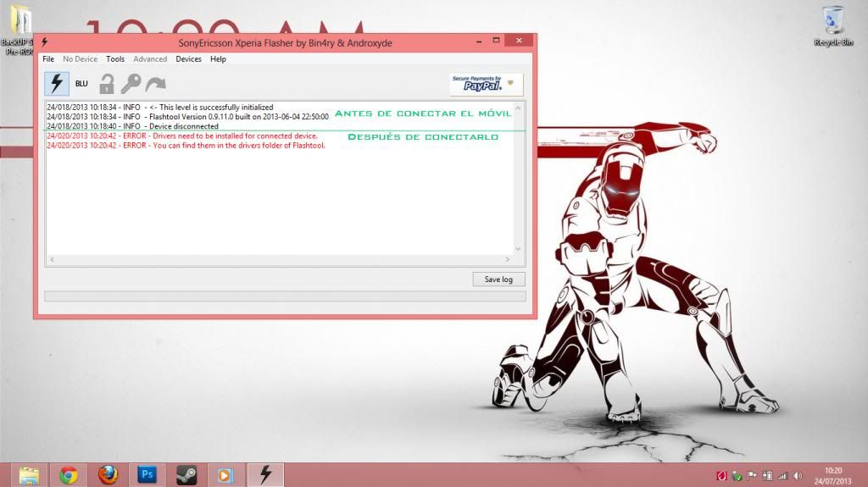Open Google Chrome from the taskbar
This screenshot has width=868, height=487.
point(69,475)
